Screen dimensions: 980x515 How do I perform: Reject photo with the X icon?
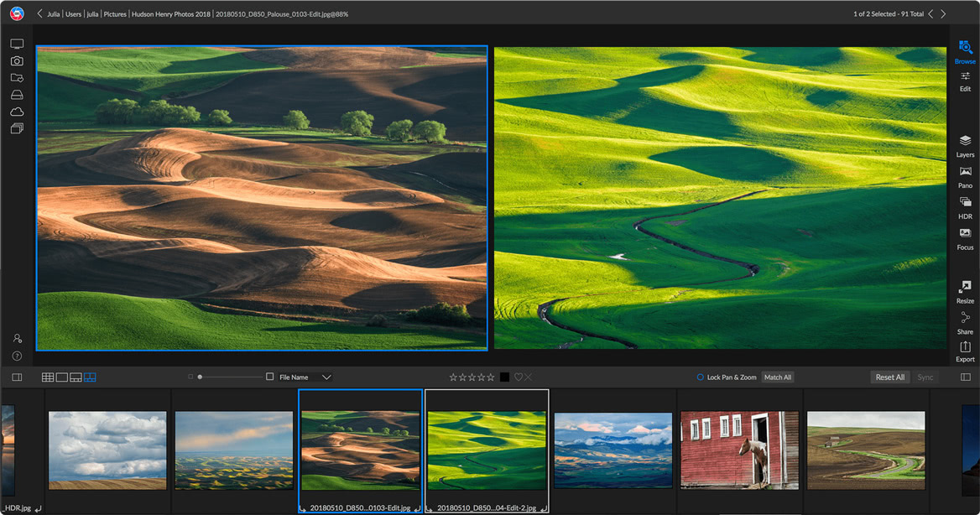528,377
